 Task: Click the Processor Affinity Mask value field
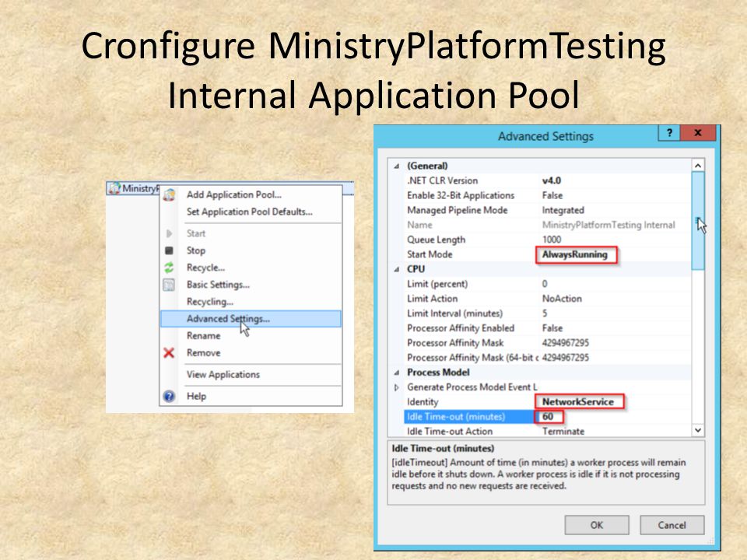point(566,343)
